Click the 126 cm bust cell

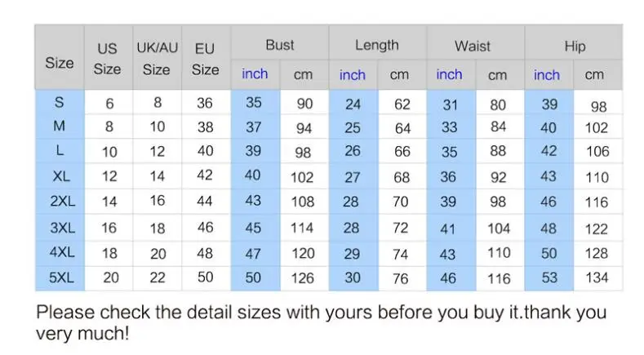click(x=303, y=278)
